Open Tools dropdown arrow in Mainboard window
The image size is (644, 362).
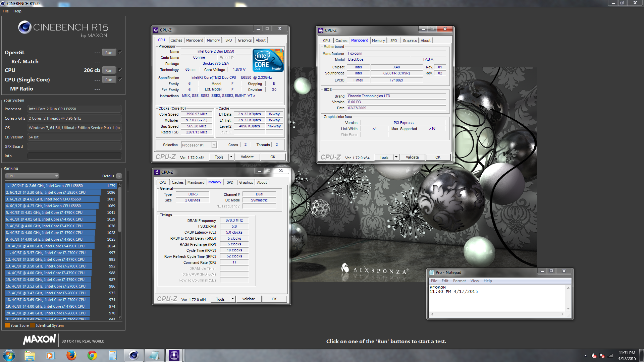396,157
